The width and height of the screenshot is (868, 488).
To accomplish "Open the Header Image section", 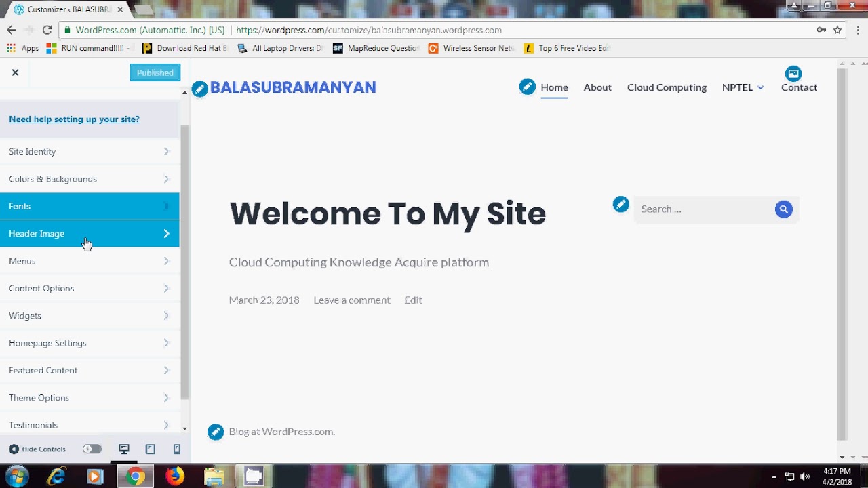I will pyautogui.click(x=90, y=234).
